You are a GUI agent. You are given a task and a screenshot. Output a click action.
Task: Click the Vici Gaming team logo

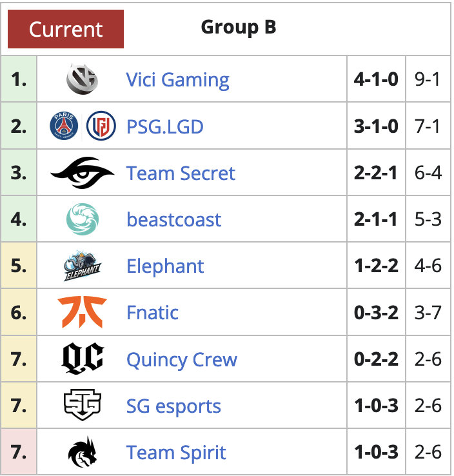coord(83,79)
